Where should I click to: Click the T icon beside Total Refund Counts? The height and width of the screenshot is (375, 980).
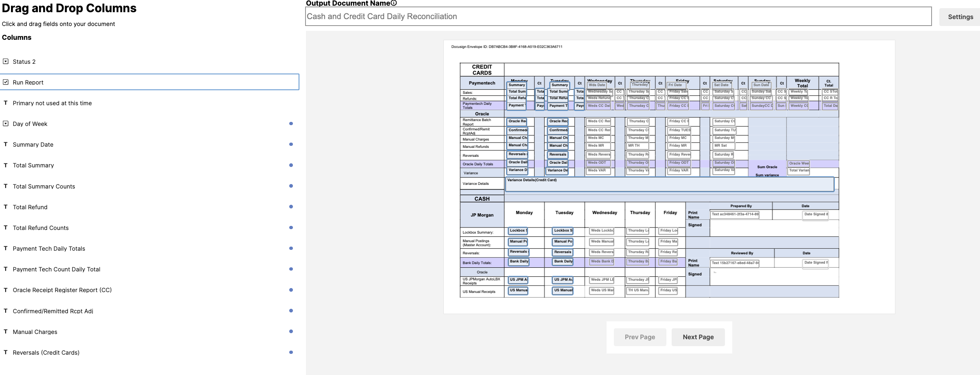(6, 228)
